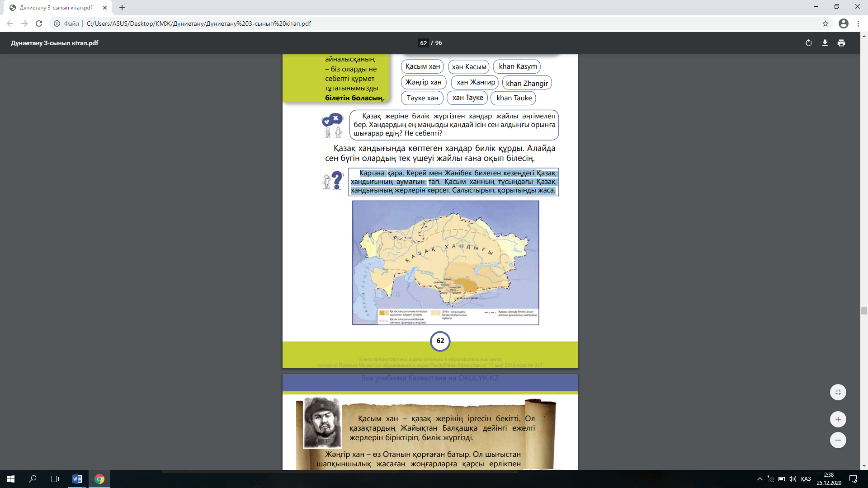This screenshot has height=488, width=868.
Task: Switch the KA3 keyboard language indicator
Action: (x=806, y=479)
